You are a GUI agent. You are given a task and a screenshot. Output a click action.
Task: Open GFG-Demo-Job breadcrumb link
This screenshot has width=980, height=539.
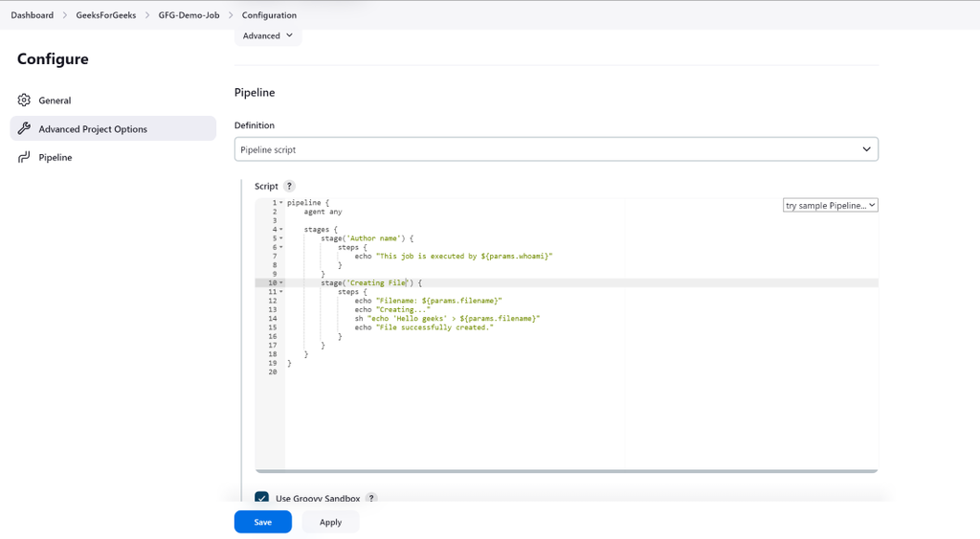[189, 15]
